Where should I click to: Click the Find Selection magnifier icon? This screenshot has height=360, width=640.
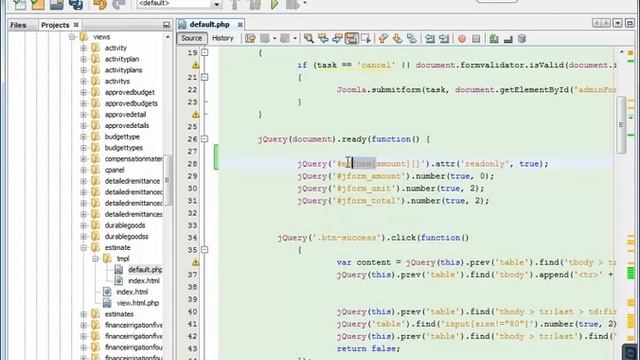pos(309,39)
